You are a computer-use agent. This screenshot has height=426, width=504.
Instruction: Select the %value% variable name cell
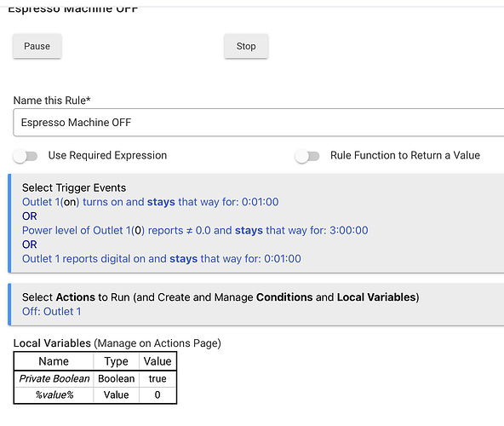54,394
